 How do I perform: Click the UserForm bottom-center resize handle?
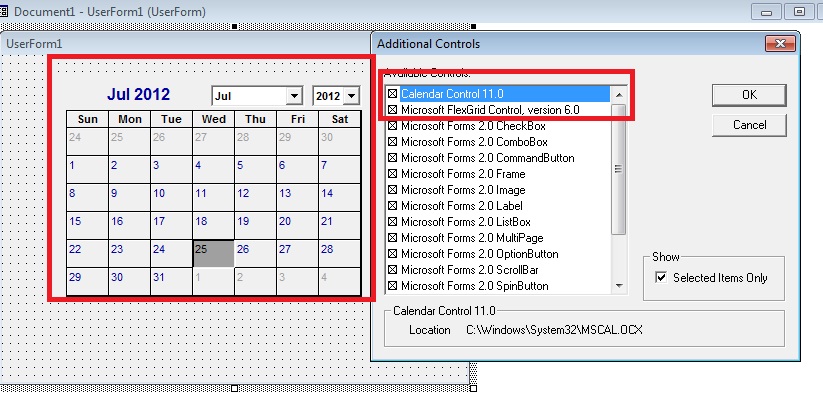(x=235, y=388)
